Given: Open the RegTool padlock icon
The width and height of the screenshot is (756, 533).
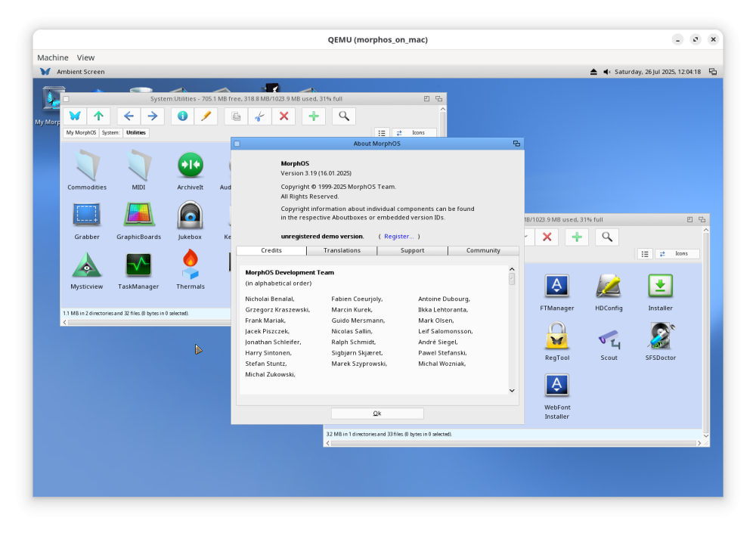Looking at the screenshot, I should (557, 336).
